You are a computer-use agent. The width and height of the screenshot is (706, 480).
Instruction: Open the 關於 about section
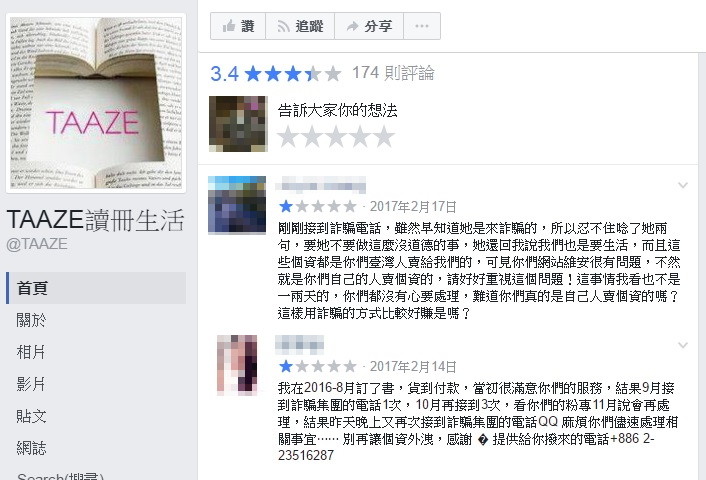click(96, 320)
